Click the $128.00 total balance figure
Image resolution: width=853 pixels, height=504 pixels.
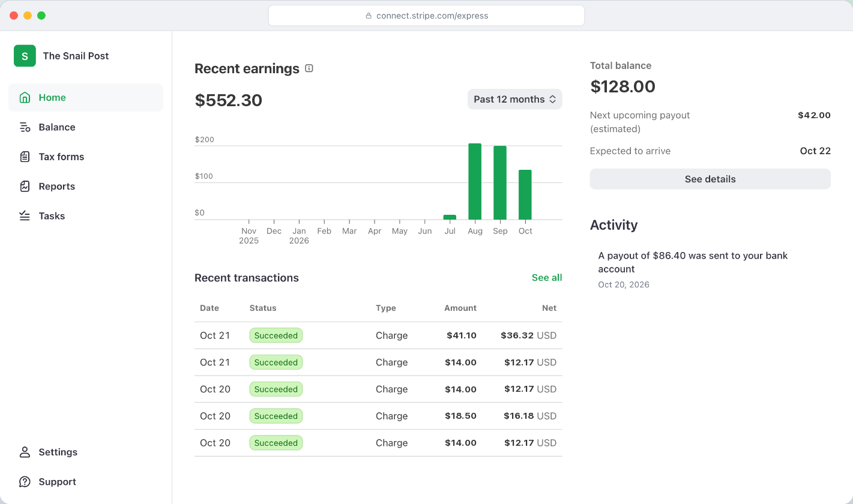tap(622, 86)
